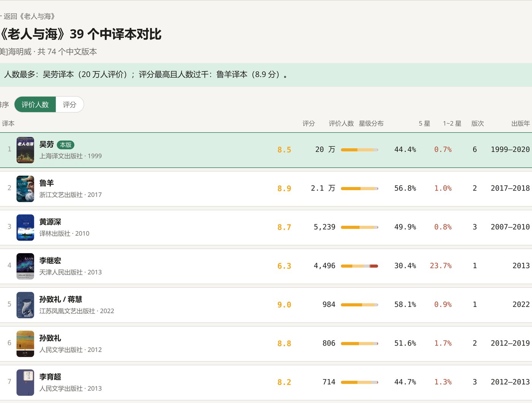Click star distribution bar for 吴劳

click(x=359, y=150)
